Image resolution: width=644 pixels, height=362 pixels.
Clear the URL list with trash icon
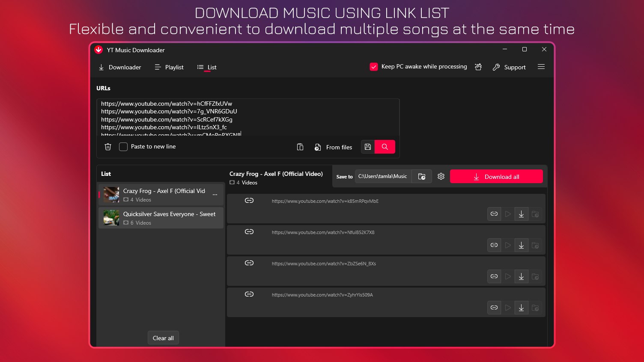(x=107, y=147)
